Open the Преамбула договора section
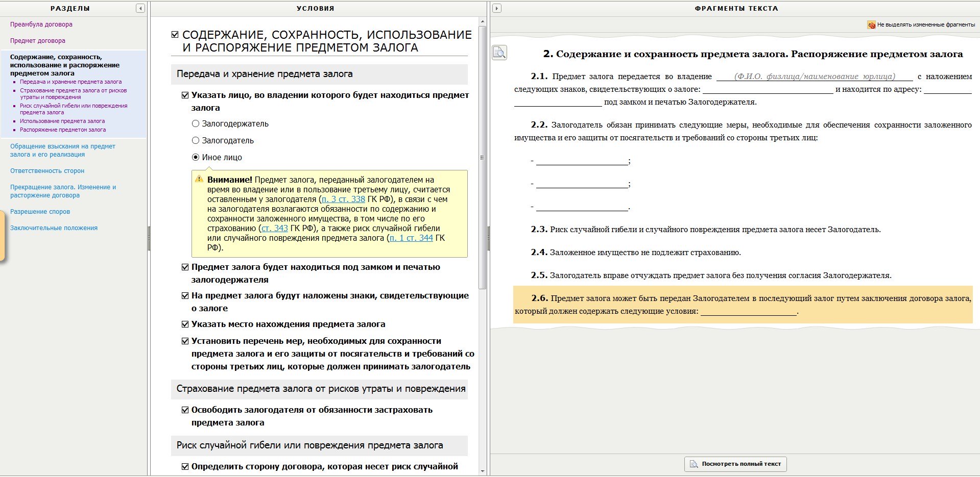The width and height of the screenshot is (980, 477). tap(41, 24)
